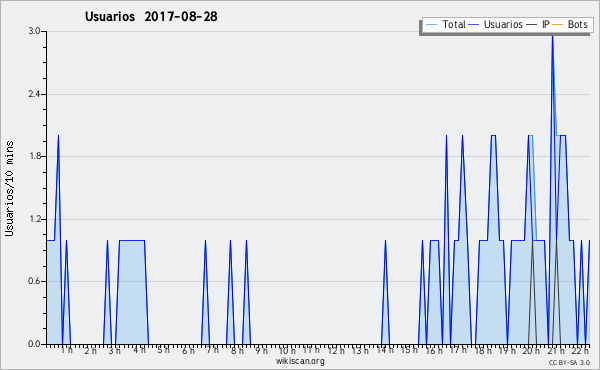The image size is (600, 370).
Task: Click the y-axis value 3.0
Action: point(34,31)
